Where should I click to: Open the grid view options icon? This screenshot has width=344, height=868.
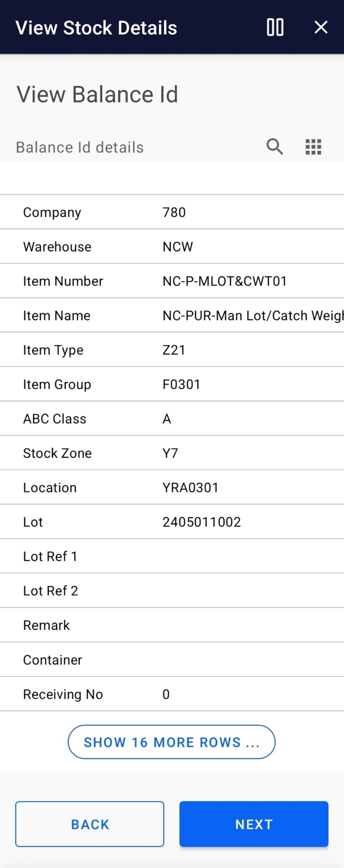point(313,147)
